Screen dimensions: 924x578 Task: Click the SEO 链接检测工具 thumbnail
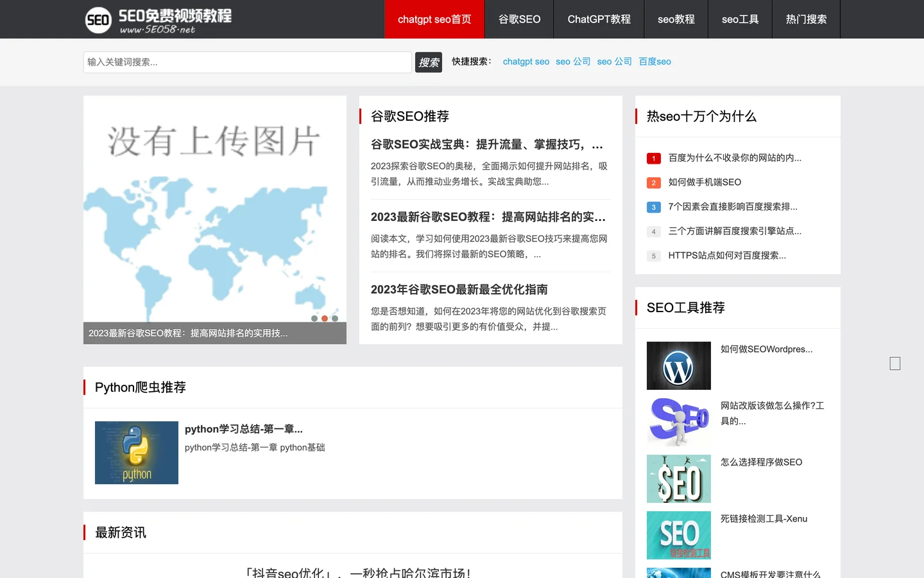[679, 535]
